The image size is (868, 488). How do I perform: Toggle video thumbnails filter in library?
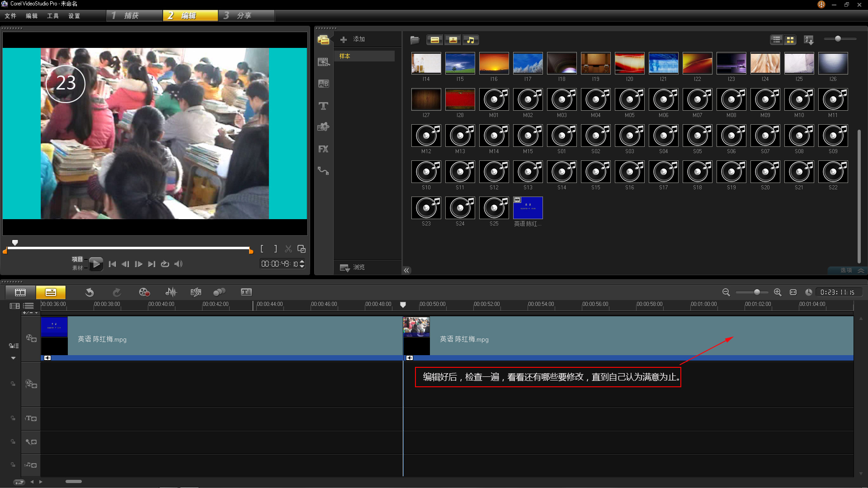434,40
